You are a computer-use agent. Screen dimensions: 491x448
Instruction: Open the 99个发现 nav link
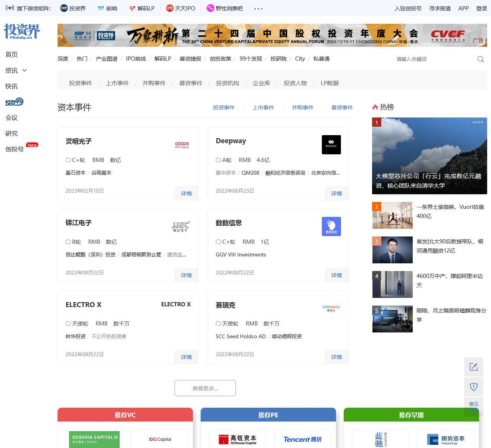click(x=251, y=59)
